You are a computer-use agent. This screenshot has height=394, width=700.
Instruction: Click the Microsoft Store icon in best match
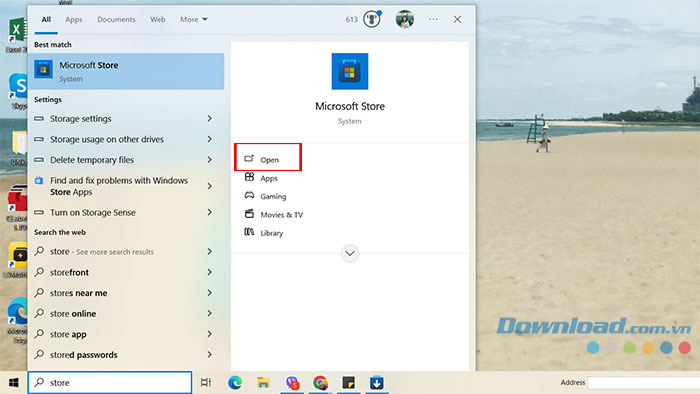click(44, 69)
